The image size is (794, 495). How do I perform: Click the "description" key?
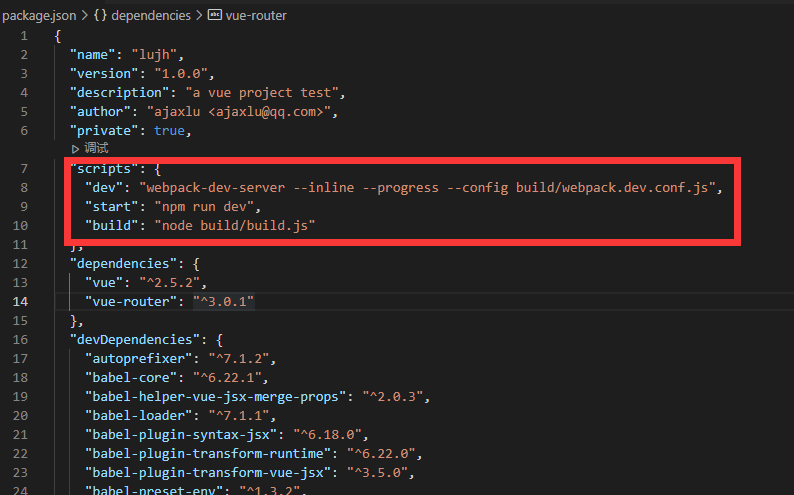(x=120, y=93)
